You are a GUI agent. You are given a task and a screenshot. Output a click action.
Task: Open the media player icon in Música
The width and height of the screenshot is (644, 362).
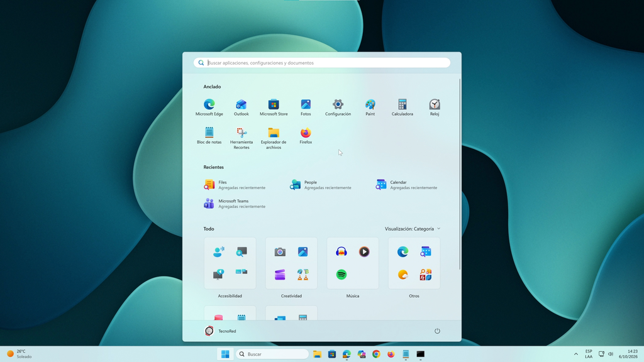[x=364, y=251]
